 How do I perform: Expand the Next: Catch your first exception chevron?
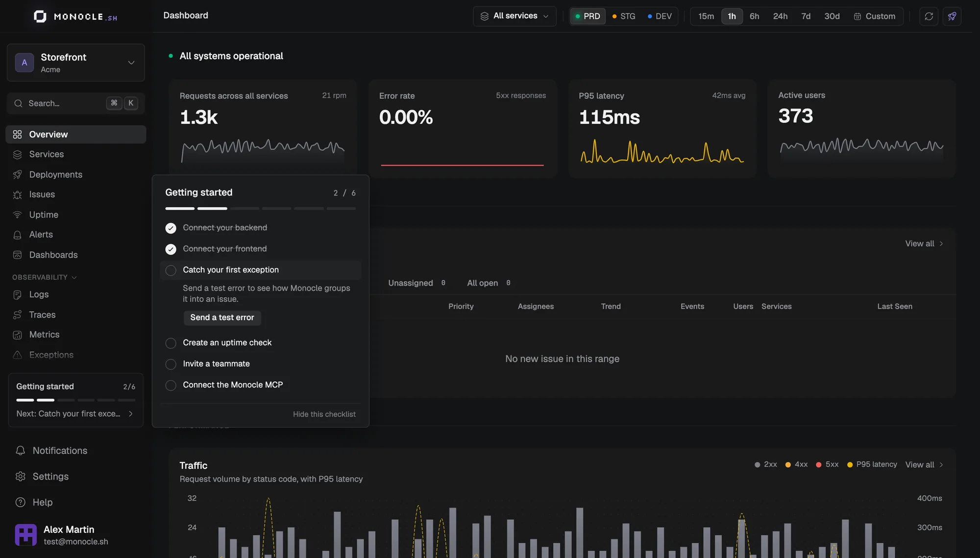click(131, 414)
